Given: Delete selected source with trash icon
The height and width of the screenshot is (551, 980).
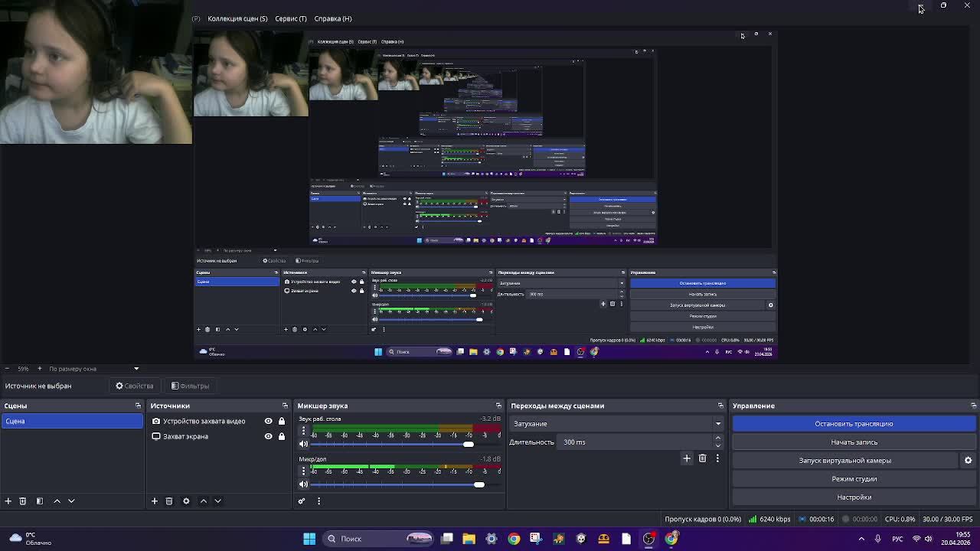Looking at the screenshot, I should pyautogui.click(x=169, y=501).
